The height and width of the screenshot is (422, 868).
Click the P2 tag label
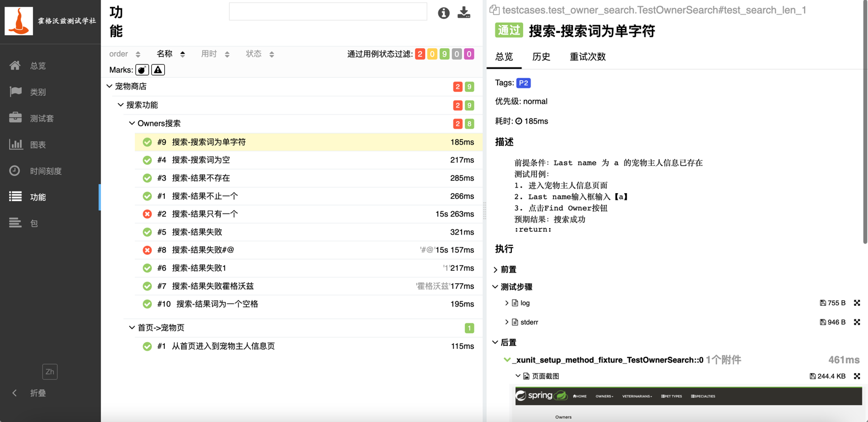(523, 83)
